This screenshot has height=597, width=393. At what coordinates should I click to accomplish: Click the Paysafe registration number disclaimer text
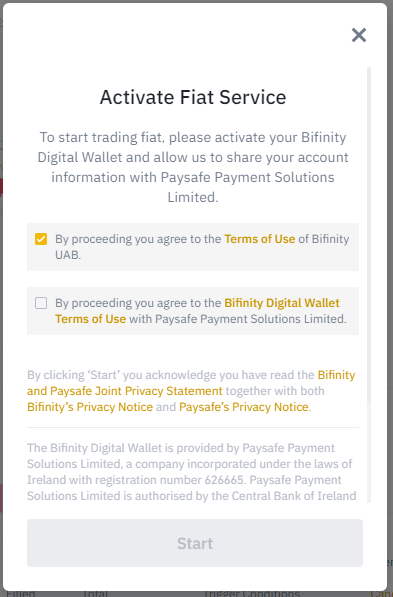192,472
